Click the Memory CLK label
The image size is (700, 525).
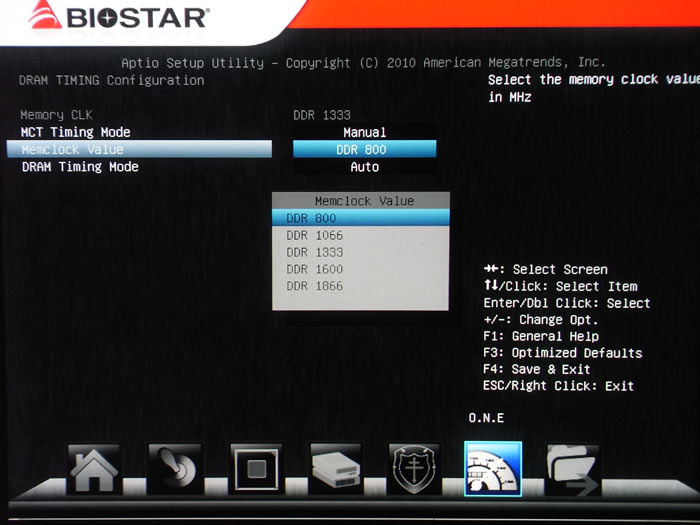pyautogui.click(x=56, y=115)
